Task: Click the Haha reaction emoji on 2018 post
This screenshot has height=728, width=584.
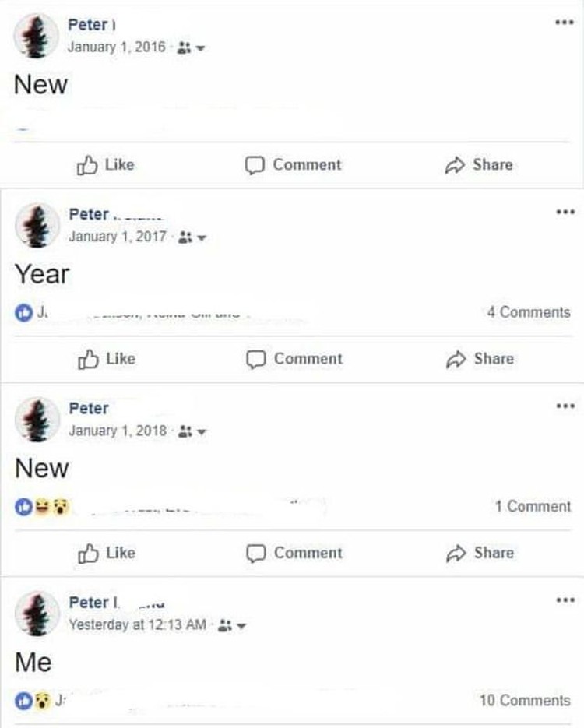Action: (42, 507)
